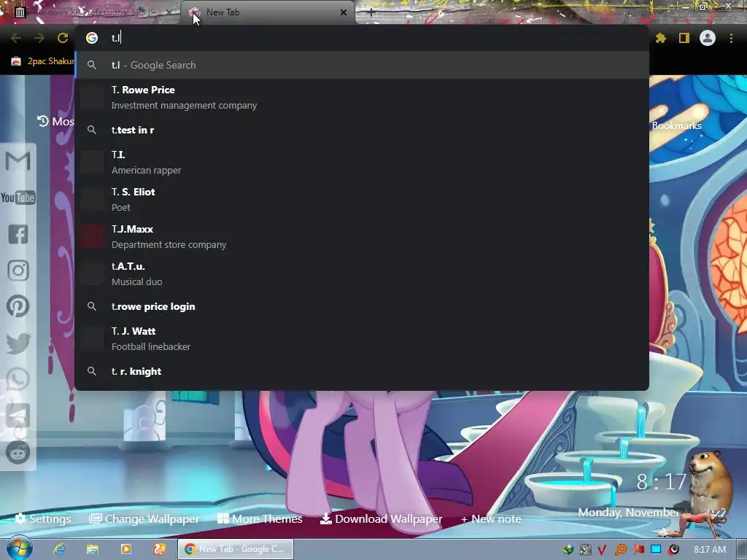Click Change Wallpaper
Viewport: 747px width, 560px height.
pos(144,518)
